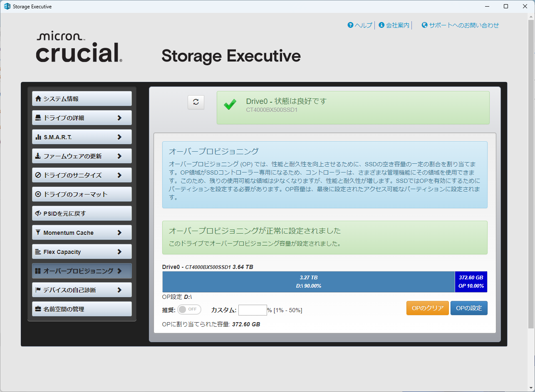Click the filter icon beside Momentum Cache
The width and height of the screenshot is (535, 392).
coord(38,233)
